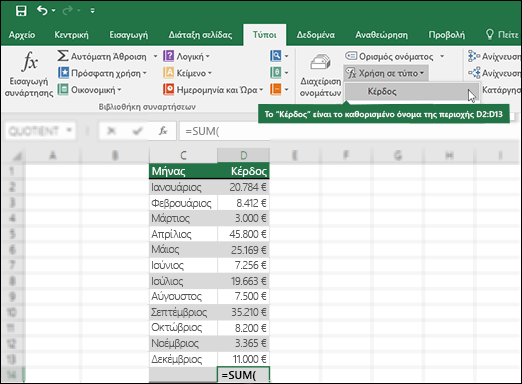The width and height of the screenshot is (522, 384).
Task: Select column D header
Action: 243,155
